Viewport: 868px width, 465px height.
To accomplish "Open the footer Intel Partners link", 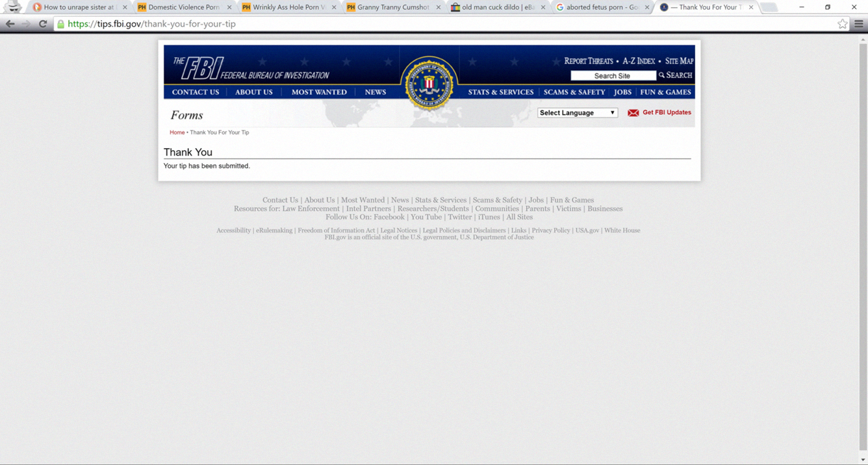I will pos(368,208).
